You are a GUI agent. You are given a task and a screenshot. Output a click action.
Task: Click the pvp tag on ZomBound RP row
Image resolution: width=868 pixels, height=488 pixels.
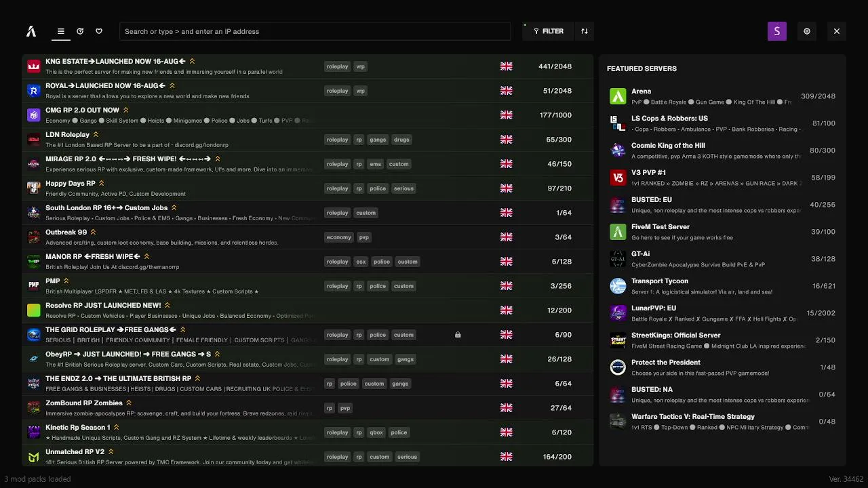345,408
